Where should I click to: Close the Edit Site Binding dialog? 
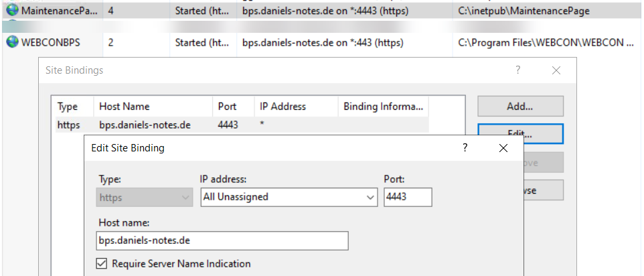(x=503, y=148)
